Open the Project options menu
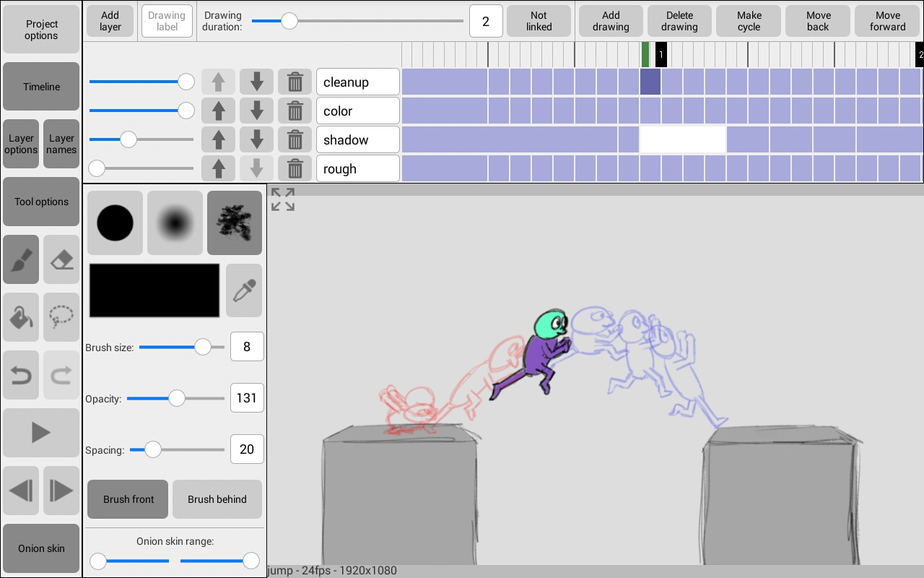This screenshot has width=924, height=578. coord(41,29)
